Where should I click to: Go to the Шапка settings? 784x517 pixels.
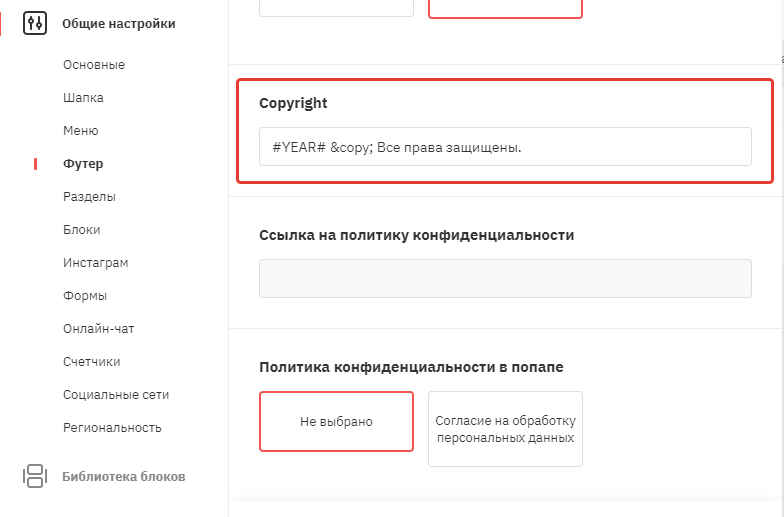point(83,98)
